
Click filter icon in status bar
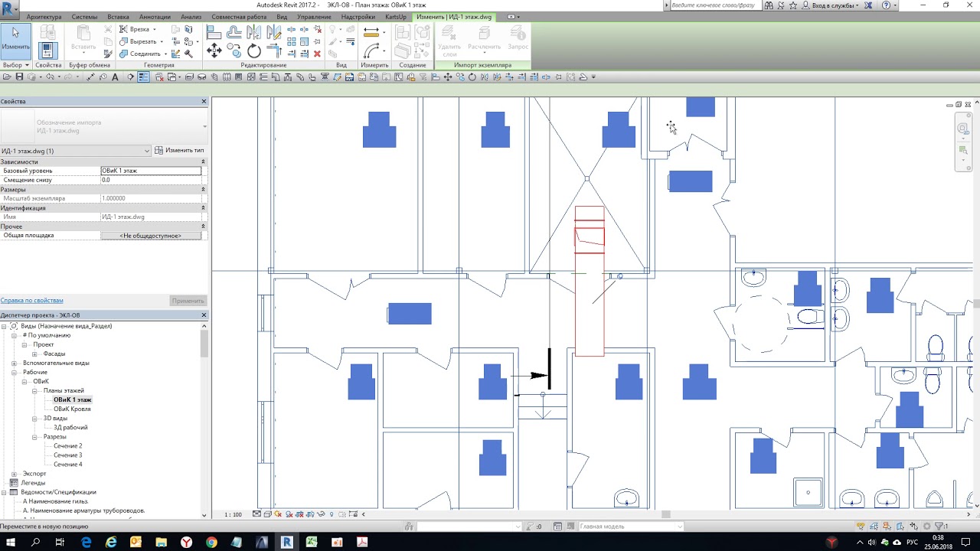(939, 527)
